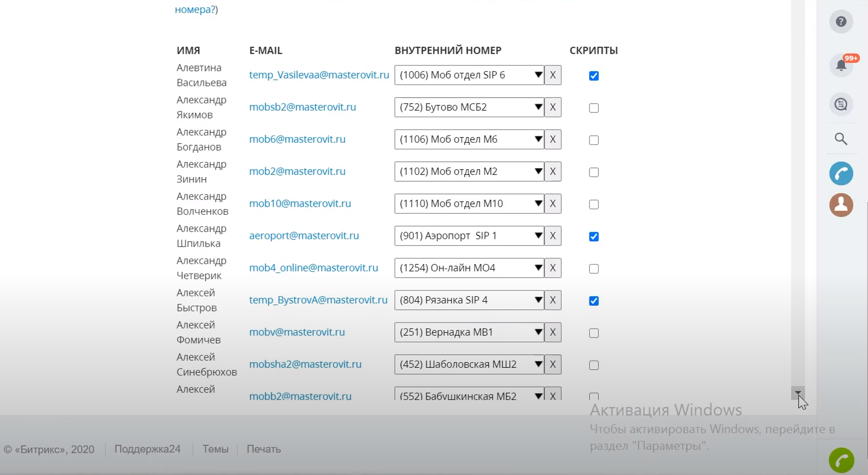Open email mob4_online@masterovit.ru
The width and height of the screenshot is (868, 475).
tap(313, 268)
